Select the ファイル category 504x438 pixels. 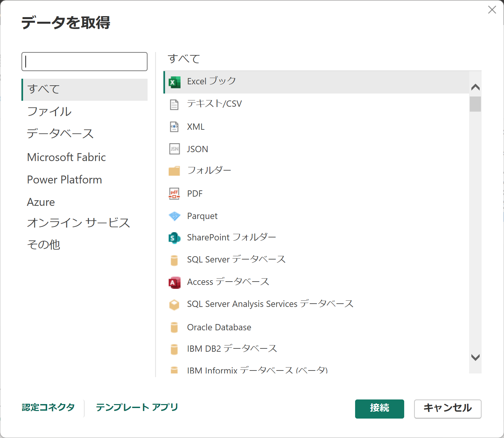[x=85, y=112]
